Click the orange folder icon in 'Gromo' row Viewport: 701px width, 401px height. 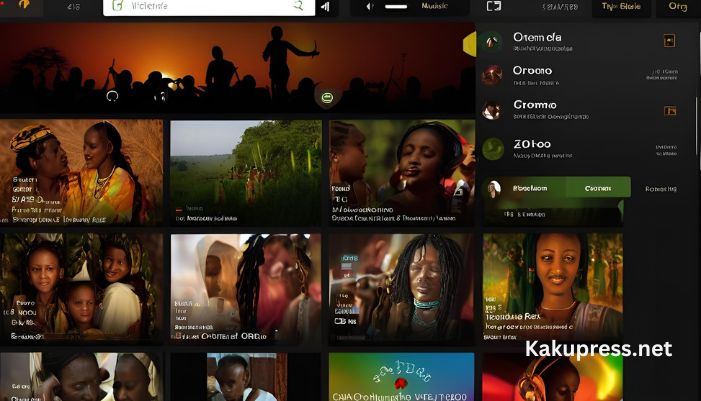point(670,111)
